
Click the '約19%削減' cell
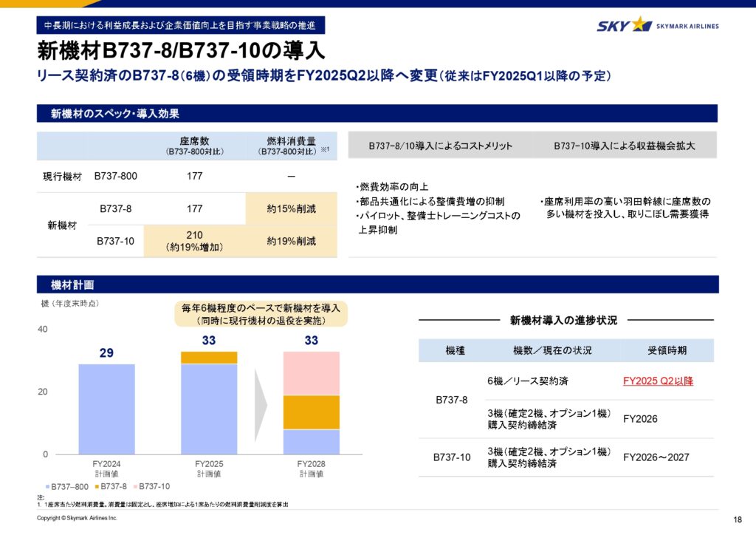[x=291, y=241]
